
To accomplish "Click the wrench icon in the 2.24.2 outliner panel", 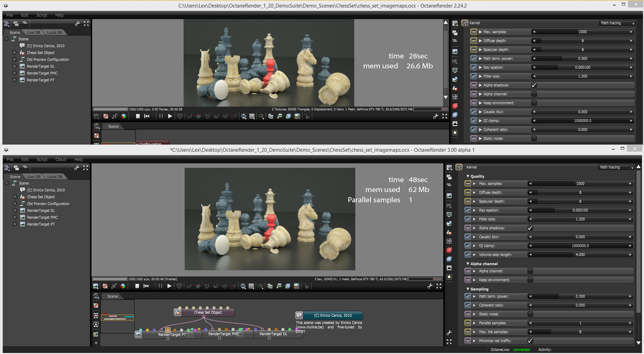I will 77,24.
